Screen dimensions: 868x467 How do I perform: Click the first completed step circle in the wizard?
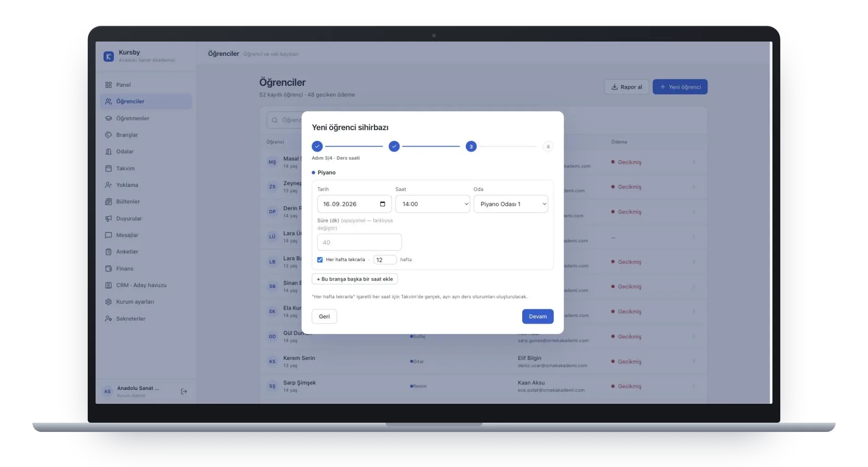(x=317, y=147)
